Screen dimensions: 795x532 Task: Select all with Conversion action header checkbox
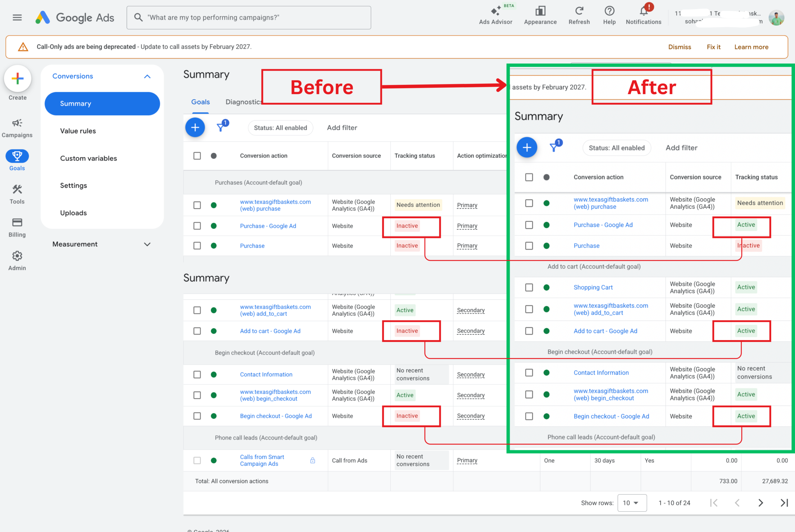197,156
